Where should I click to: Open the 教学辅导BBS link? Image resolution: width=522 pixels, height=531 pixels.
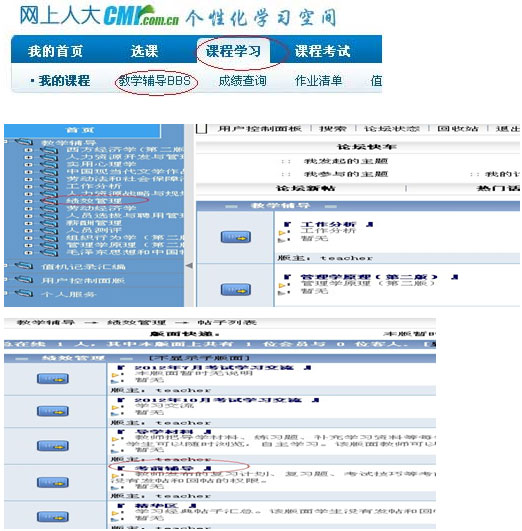point(155,81)
